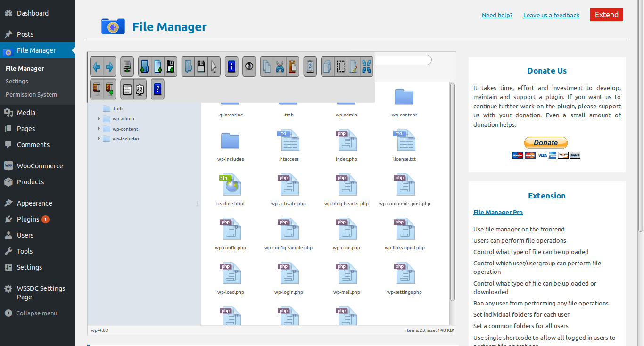Open file info with blue 'i' icon

(x=231, y=67)
